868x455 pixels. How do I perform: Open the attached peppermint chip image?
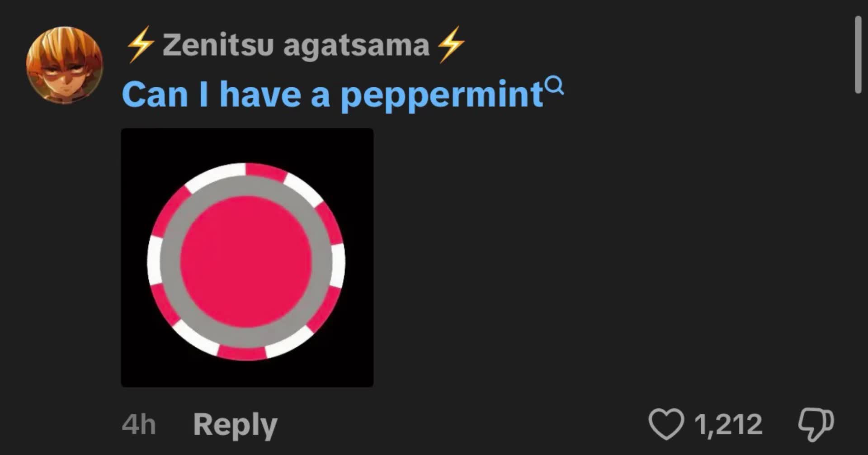(x=247, y=258)
